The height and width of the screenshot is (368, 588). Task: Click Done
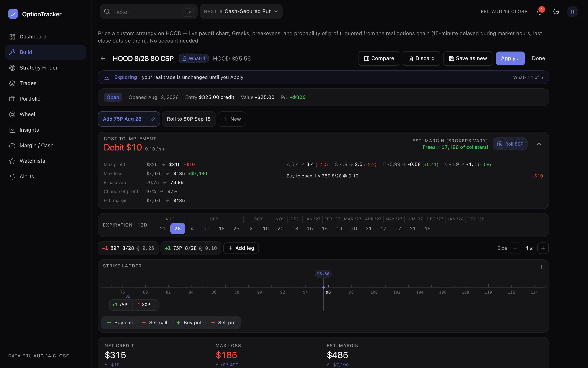pos(538,58)
